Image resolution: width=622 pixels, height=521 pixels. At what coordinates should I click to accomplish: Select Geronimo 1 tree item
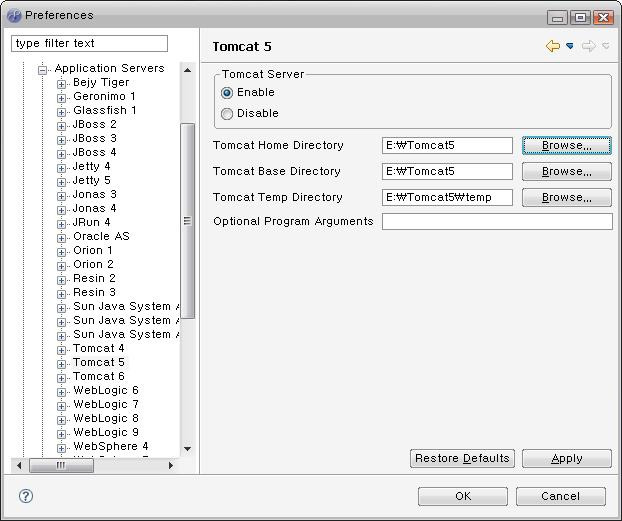click(104, 96)
